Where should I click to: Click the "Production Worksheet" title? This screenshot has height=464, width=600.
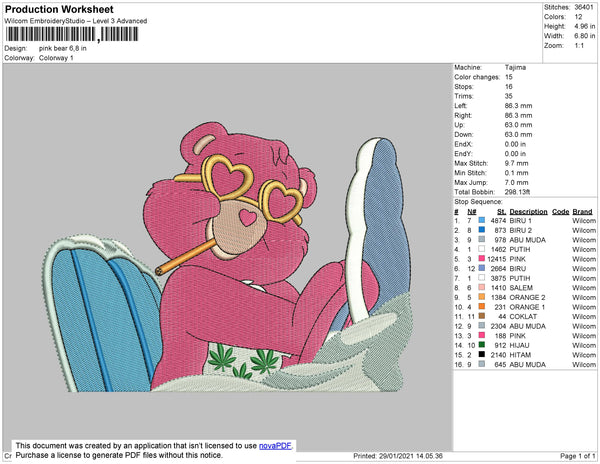tap(59, 10)
